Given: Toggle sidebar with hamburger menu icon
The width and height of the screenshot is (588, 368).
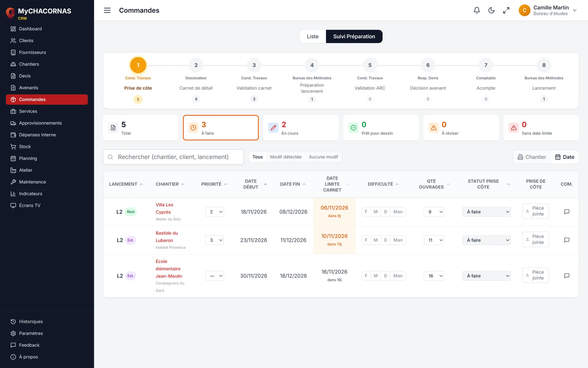Looking at the screenshot, I should (107, 10).
